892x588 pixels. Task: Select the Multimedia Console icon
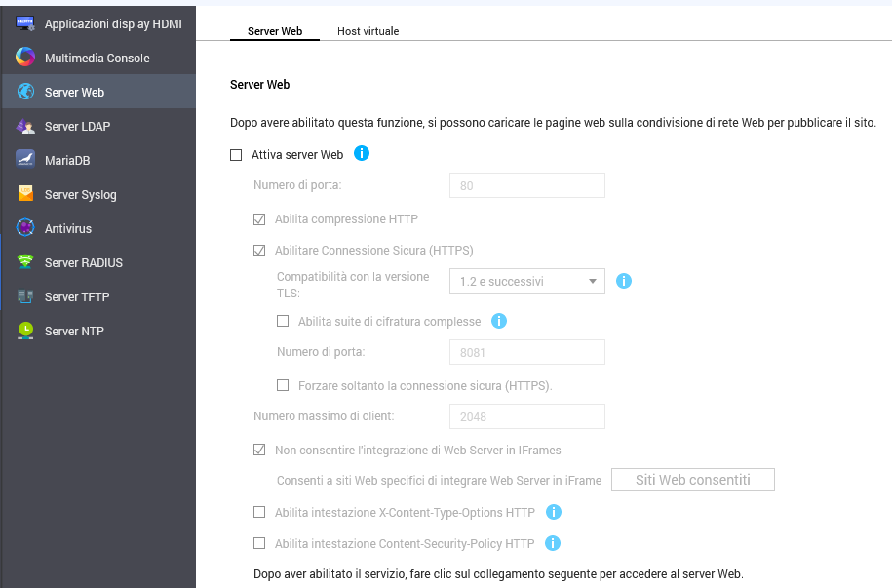[25, 58]
